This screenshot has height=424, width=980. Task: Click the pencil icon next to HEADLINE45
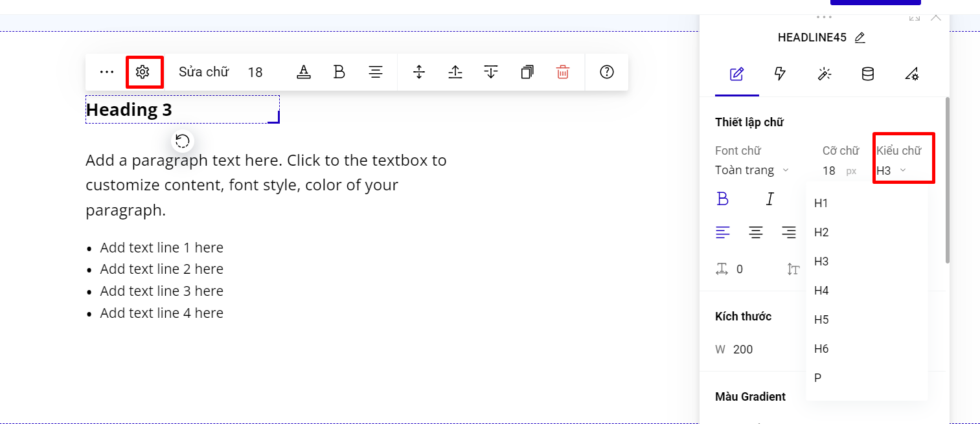point(860,38)
